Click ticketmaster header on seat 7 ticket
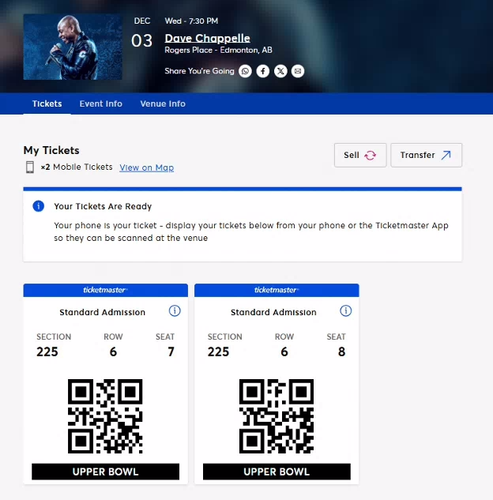Viewport: 493px width, 500px height. (x=105, y=290)
